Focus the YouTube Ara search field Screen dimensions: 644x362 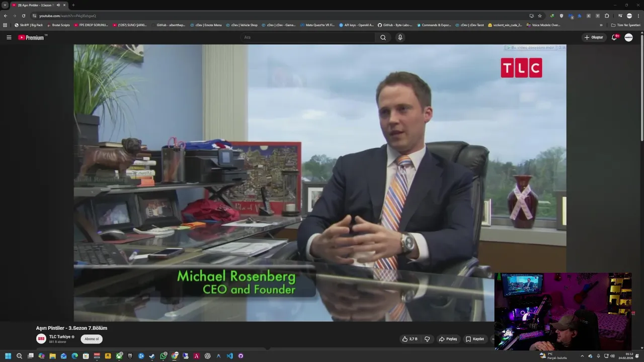pyautogui.click(x=308, y=37)
